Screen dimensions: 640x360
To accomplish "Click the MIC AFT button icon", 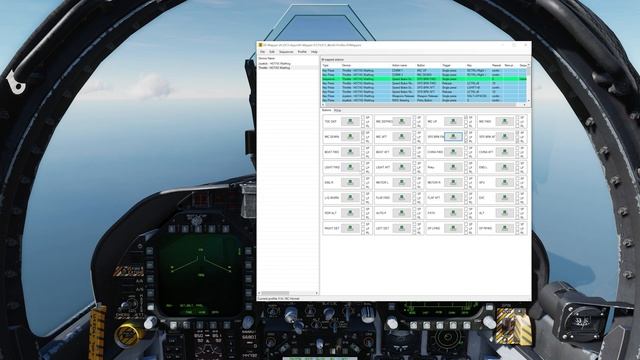I will click(402, 136).
